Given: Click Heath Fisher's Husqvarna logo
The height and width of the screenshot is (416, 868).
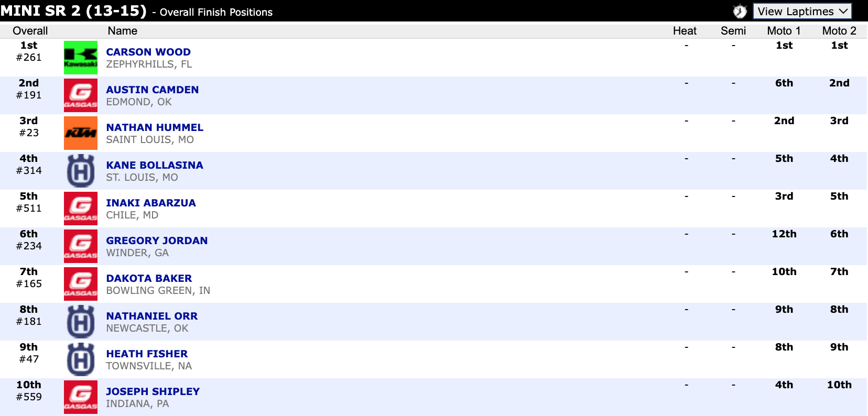Looking at the screenshot, I should pos(81,359).
